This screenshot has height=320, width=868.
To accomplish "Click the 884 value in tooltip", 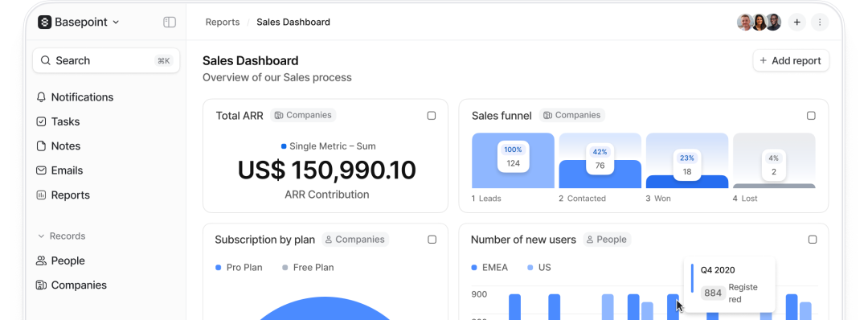I will [x=713, y=293].
